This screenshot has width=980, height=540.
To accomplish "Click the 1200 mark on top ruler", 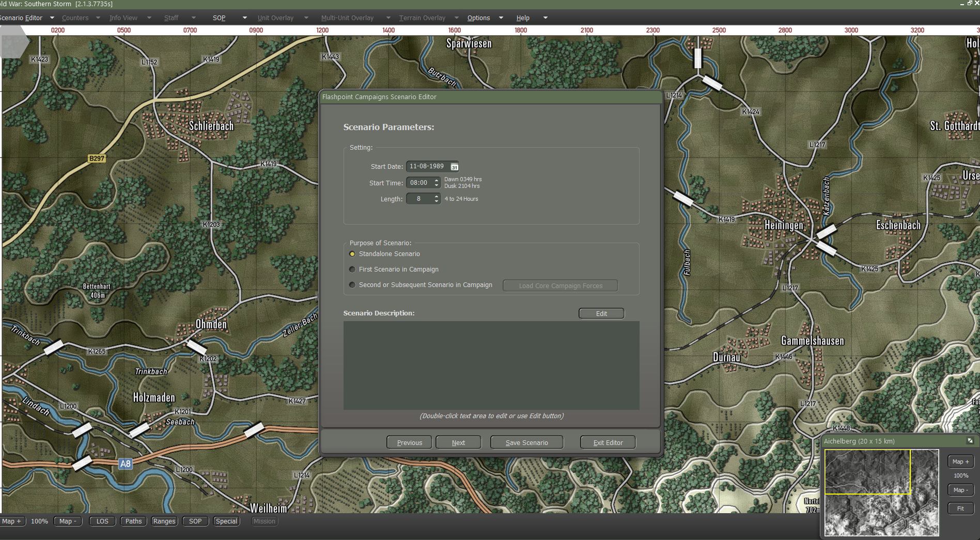I will coord(322,30).
